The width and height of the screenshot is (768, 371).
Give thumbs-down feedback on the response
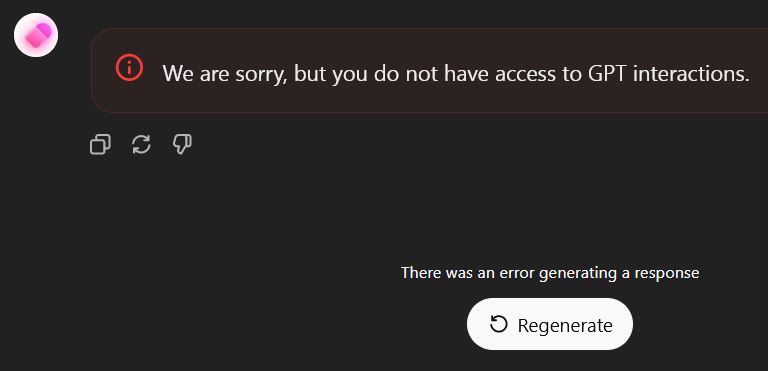coord(182,145)
